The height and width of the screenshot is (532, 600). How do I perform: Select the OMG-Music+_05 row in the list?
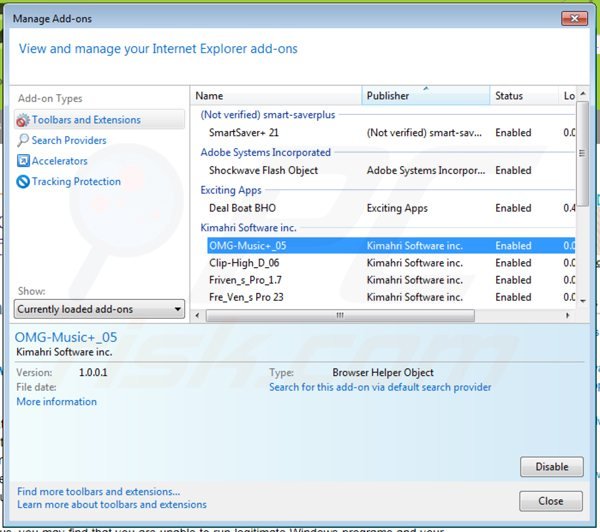(x=391, y=245)
